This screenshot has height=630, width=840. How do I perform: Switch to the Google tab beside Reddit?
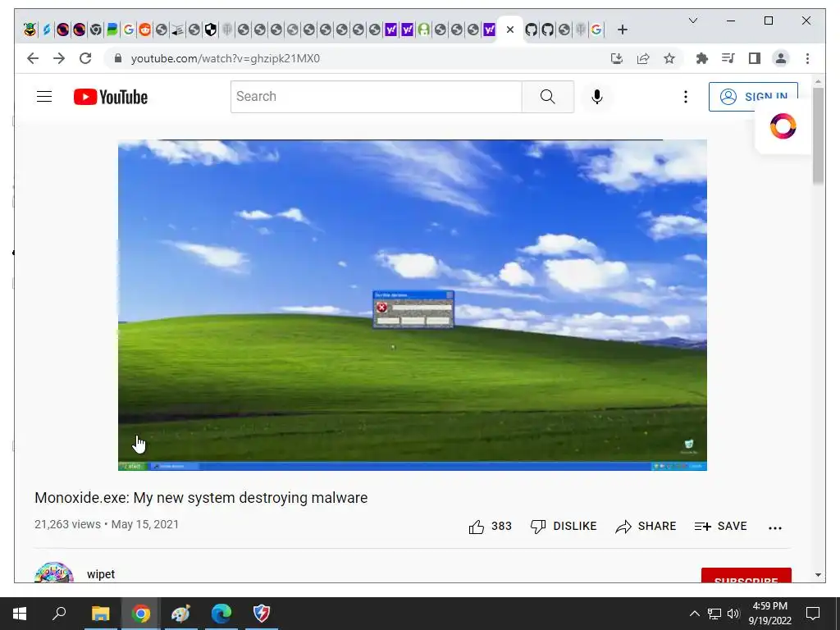pos(129,30)
